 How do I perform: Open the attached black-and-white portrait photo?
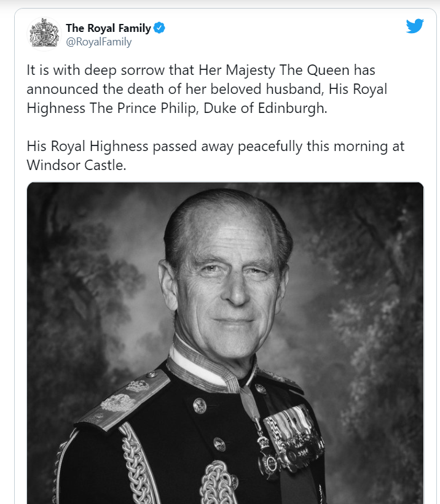click(225, 343)
